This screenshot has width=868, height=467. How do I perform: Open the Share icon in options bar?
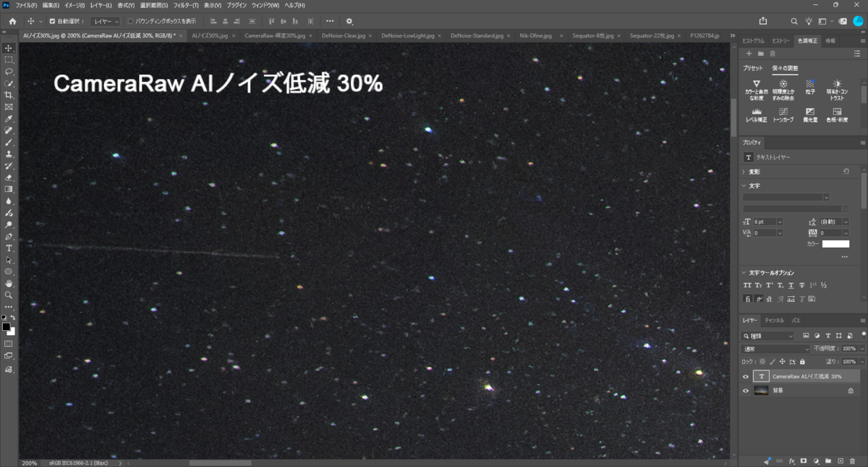point(763,21)
